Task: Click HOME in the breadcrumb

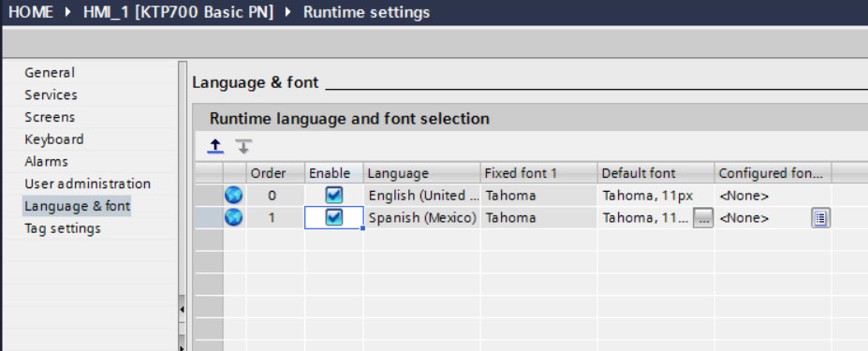Action: [x=31, y=12]
